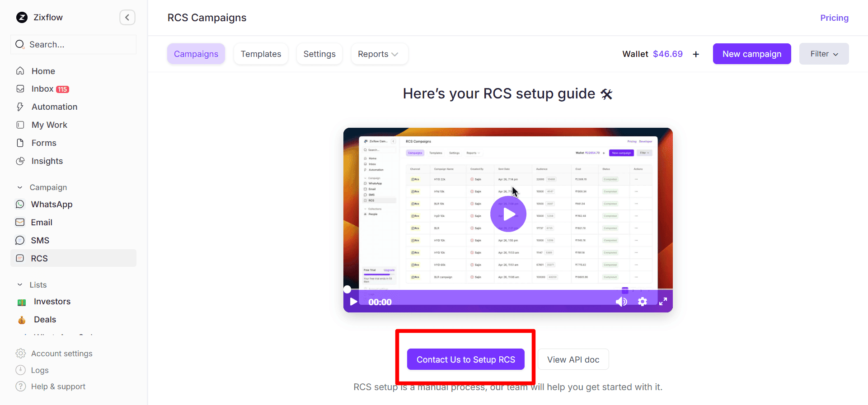
Task: Click the Forms document icon
Action: click(x=20, y=143)
